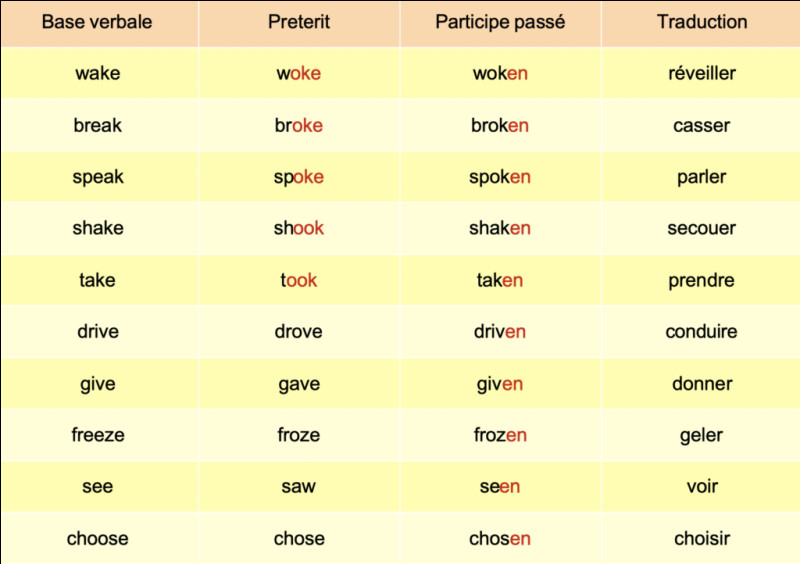This screenshot has height=564, width=800.
Task: Click the base verb 'choose'
Action: (x=98, y=539)
